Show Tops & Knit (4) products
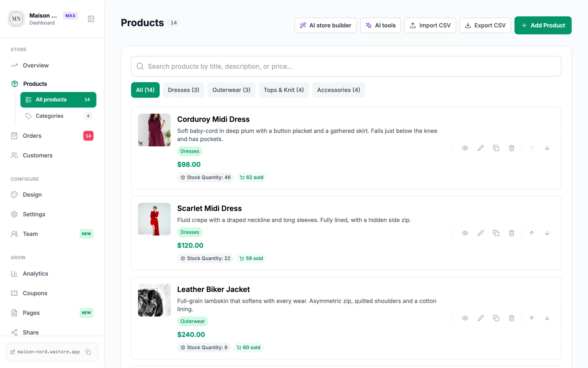Viewport: 588px width, 368px height. [x=284, y=90]
